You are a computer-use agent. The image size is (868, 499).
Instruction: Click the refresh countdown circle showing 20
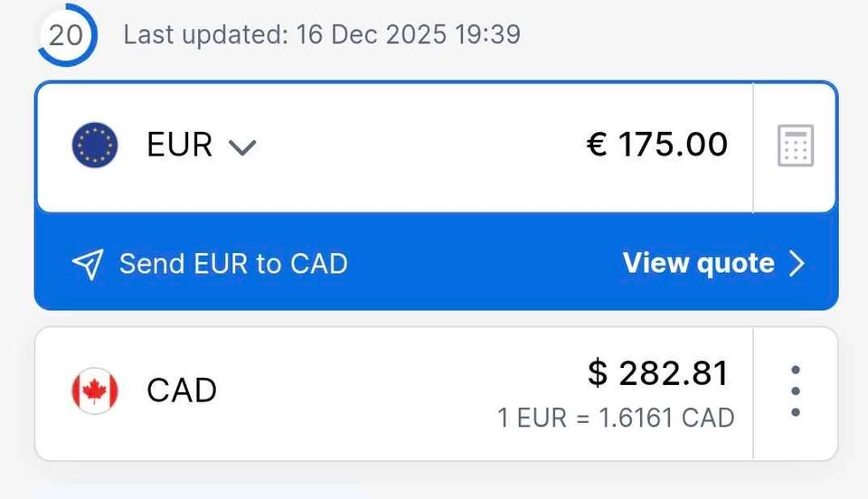pyautogui.click(x=65, y=35)
